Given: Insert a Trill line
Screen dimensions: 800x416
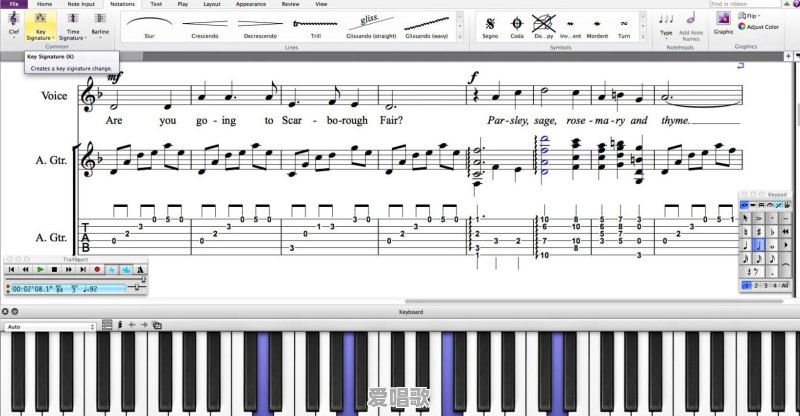Looking at the screenshot, I should click(x=315, y=27).
